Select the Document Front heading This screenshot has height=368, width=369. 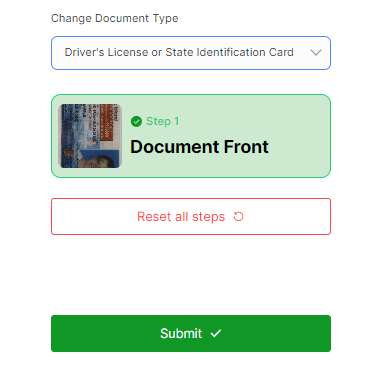point(199,147)
